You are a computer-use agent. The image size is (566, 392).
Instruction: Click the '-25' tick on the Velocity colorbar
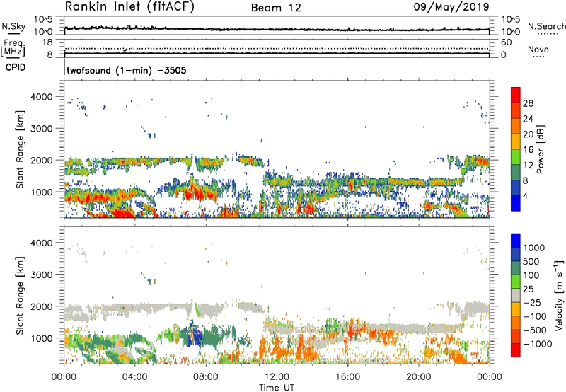(x=532, y=303)
